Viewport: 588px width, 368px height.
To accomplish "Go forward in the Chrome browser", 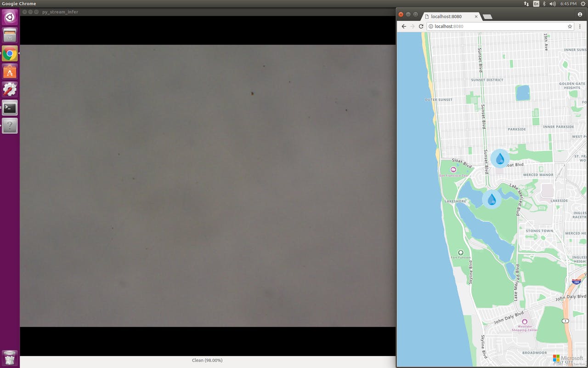I will tap(413, 26).
